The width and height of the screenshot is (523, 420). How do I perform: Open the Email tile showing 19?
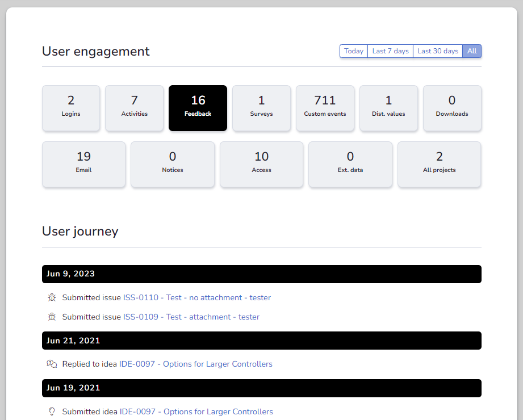[x=83, y=164]
